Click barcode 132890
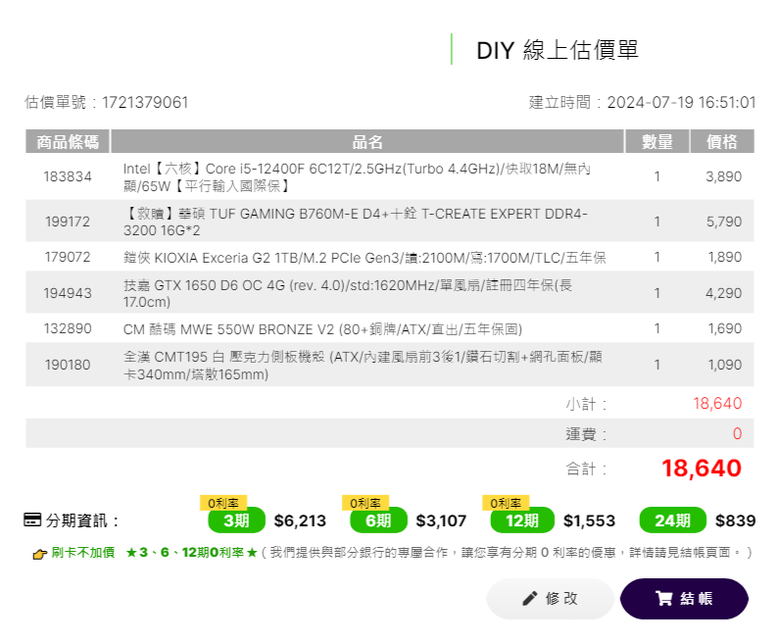This screenshot has height=643, width=780. [68, 328]
